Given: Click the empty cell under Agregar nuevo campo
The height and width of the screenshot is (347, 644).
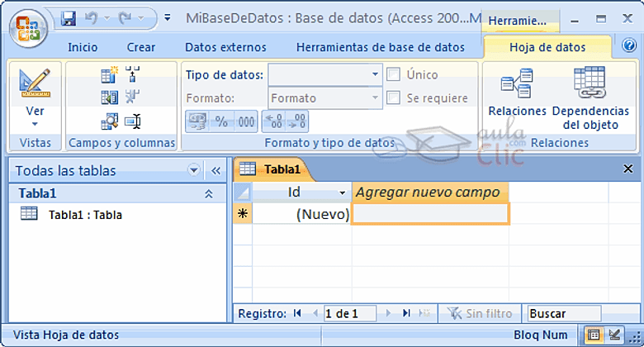Looking at the screenshot, I should tap(430, 213).
